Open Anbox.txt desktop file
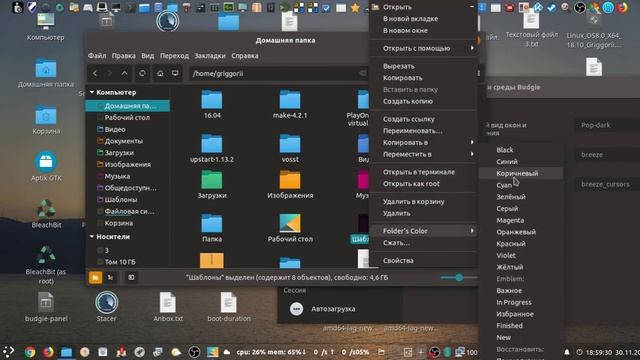This screenshot has height=360, width=640. 168,306
